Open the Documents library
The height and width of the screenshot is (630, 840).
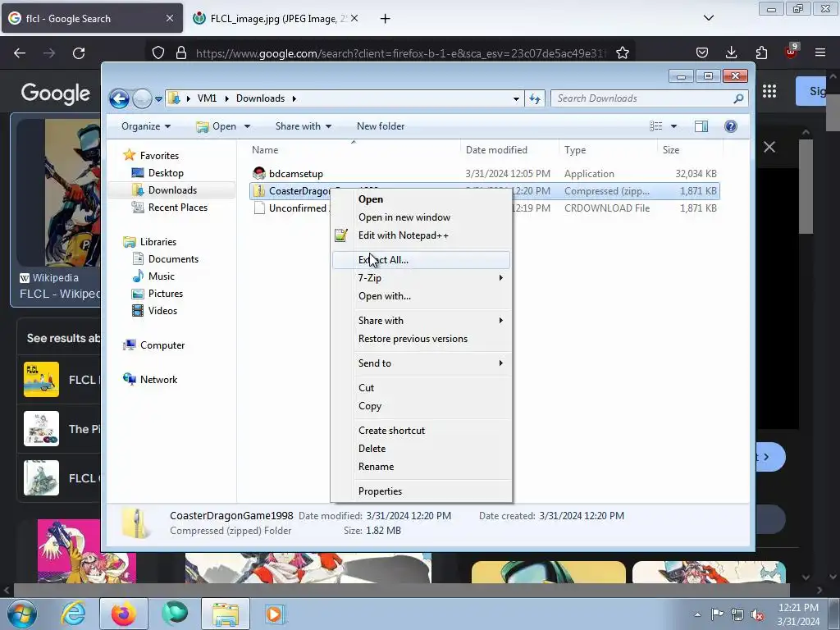(173, 259)
